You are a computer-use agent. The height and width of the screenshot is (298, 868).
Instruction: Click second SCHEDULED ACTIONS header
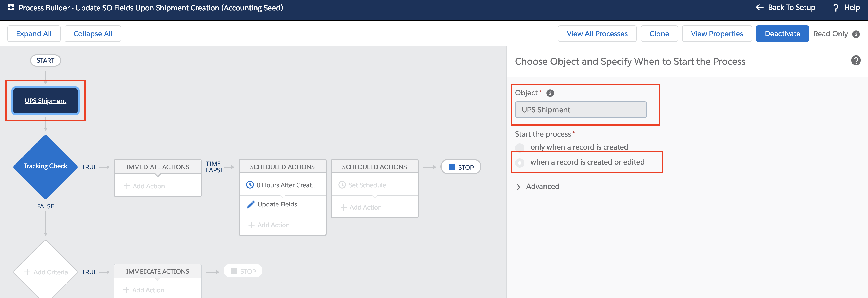pos(374,167)
